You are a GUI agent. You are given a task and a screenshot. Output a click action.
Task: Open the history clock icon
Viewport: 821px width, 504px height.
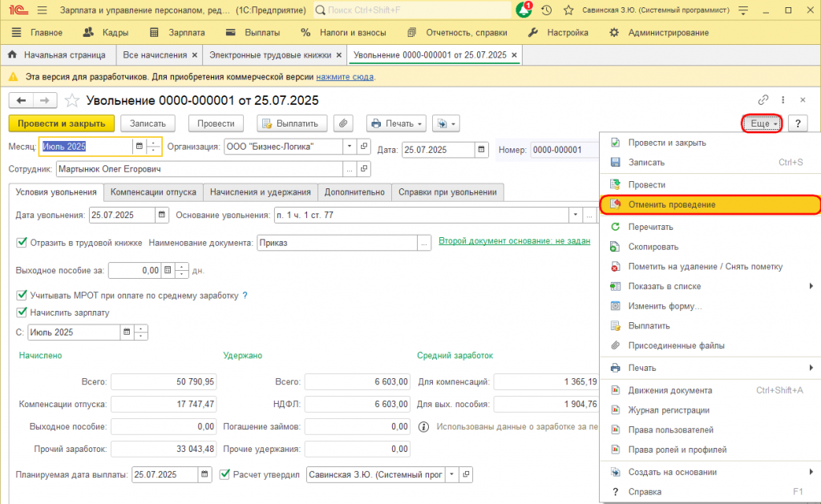pyautogui.click(x=546, y=10)
